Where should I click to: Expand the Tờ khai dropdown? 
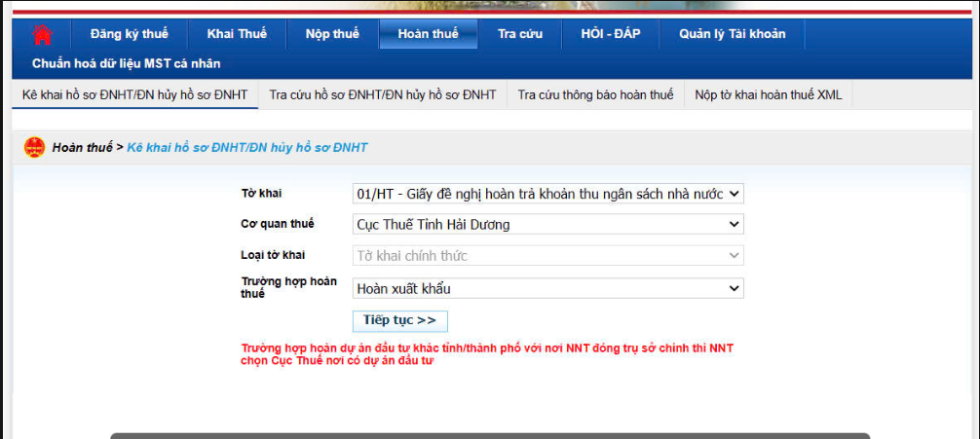point(547,194)
